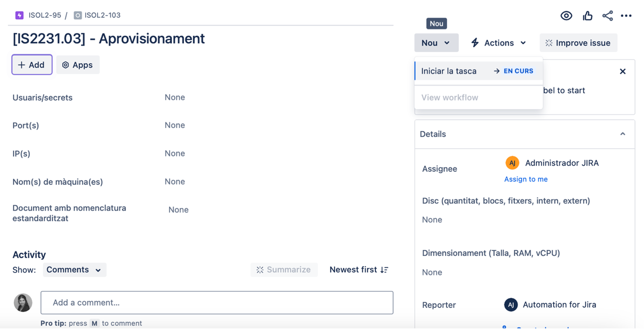Click the ISOL2-103 issue type icon
Screen dimensions: 644x329
coord(78,15)
